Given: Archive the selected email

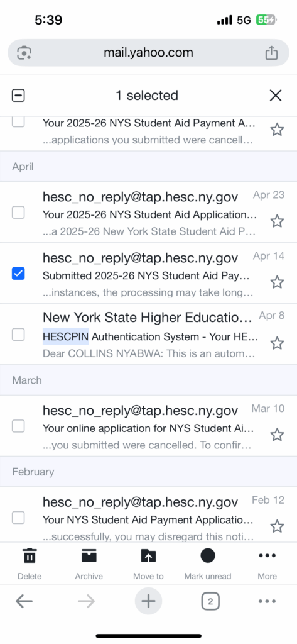Looking at the screenshot, I should 89,556.
